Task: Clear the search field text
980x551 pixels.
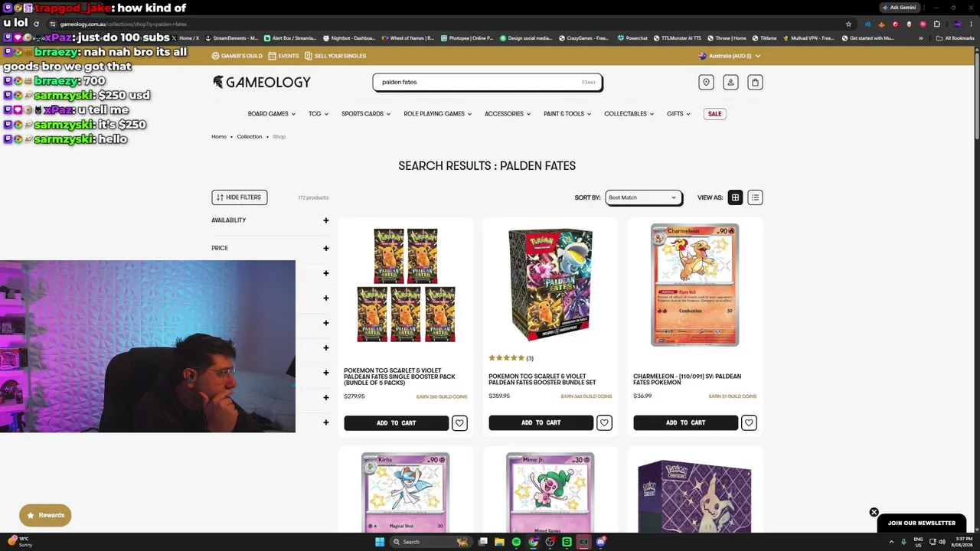Action: pos(588,82)
